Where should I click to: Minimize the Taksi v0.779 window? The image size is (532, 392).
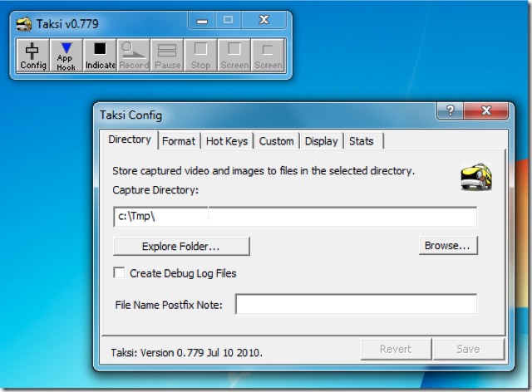click(x=201, y=21)
